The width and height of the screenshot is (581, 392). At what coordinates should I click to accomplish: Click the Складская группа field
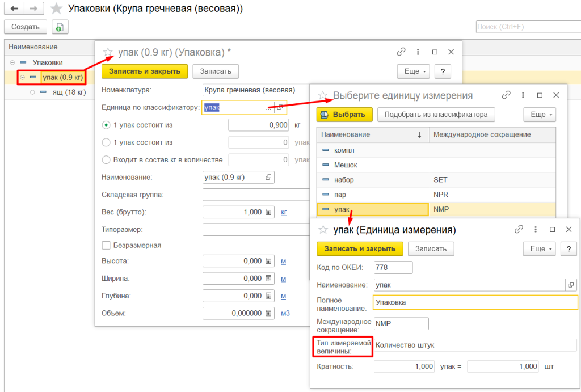point(256,195)
